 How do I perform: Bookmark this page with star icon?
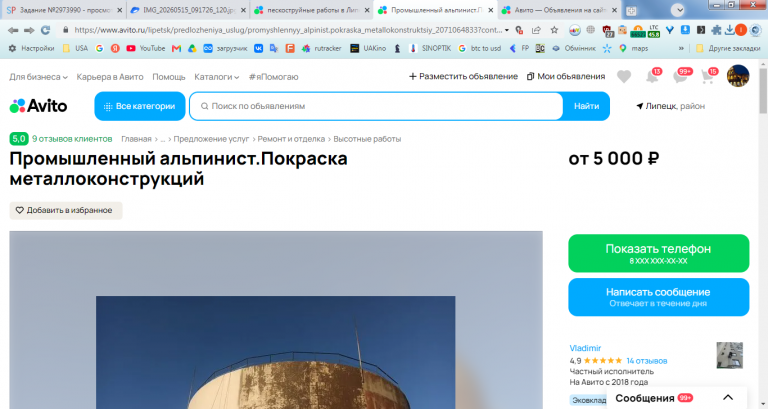(554, 30)
